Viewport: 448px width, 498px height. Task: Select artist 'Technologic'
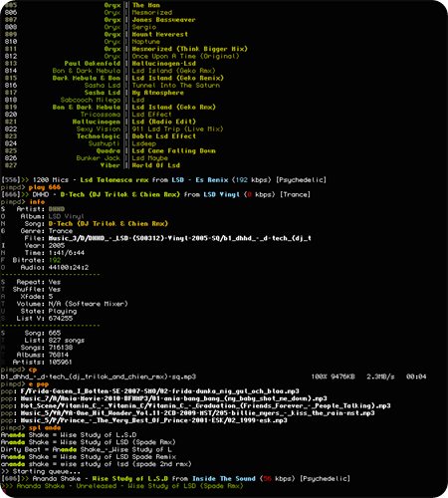tap(99, 136)
